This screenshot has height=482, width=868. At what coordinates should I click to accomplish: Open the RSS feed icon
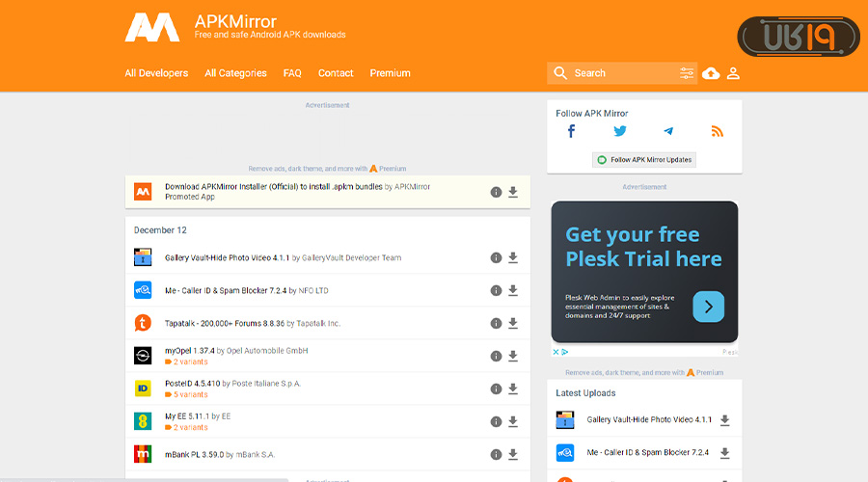point(717,132)
